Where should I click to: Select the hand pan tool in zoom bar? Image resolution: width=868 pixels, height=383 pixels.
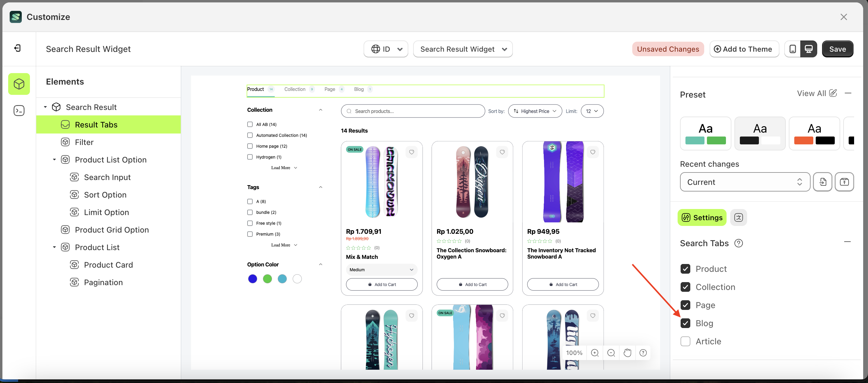point(627,353)
